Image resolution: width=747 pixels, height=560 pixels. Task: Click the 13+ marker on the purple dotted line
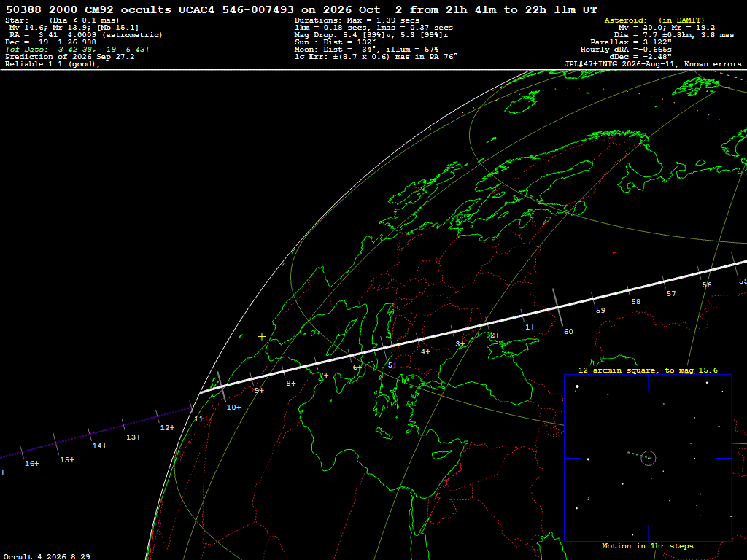click(133, 437)
